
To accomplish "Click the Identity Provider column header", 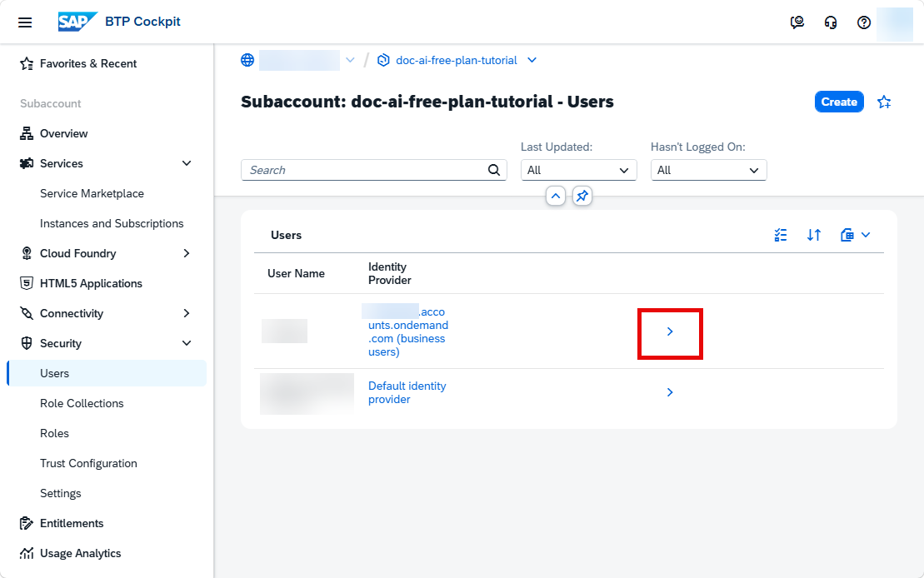I will 390,273.
